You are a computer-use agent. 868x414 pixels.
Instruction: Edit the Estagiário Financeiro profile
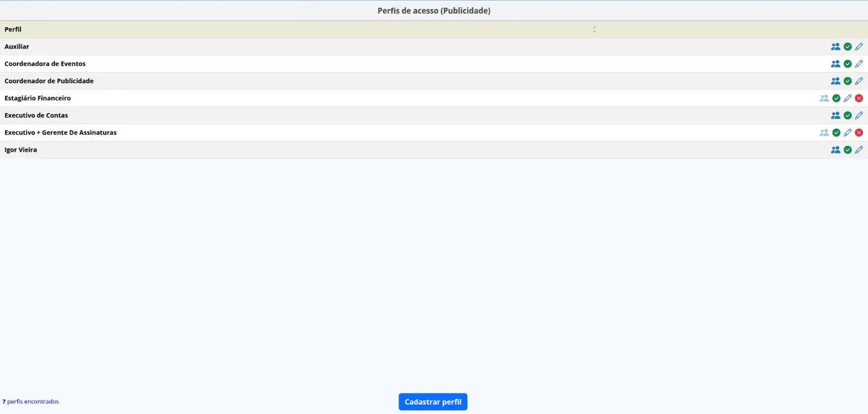click(x=848, y=98)
